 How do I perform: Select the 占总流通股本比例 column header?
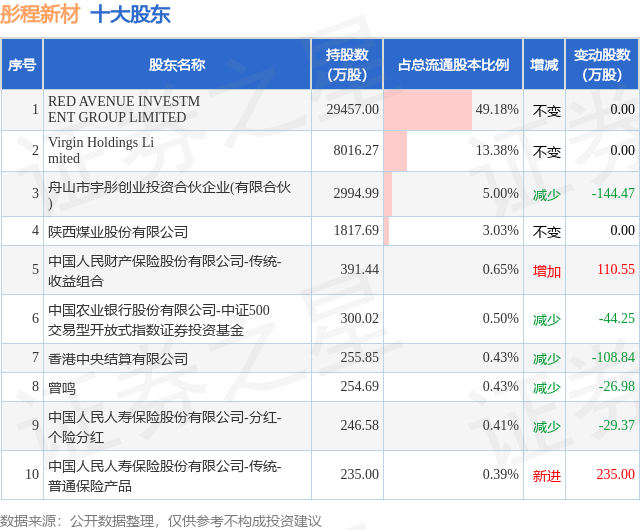click(453, 65)
